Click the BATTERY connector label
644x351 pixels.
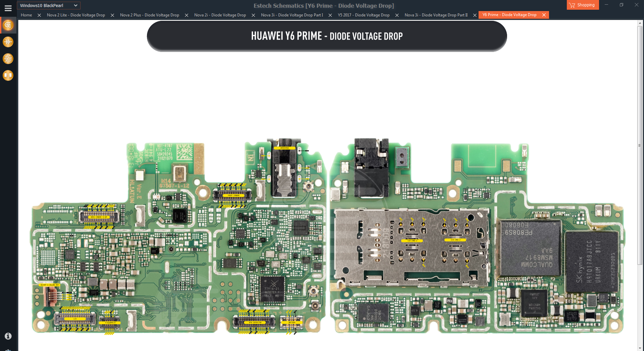coord(292,323)
